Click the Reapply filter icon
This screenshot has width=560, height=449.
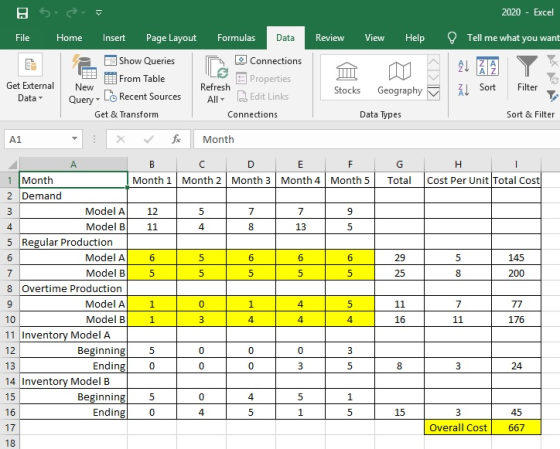[552, 78]
